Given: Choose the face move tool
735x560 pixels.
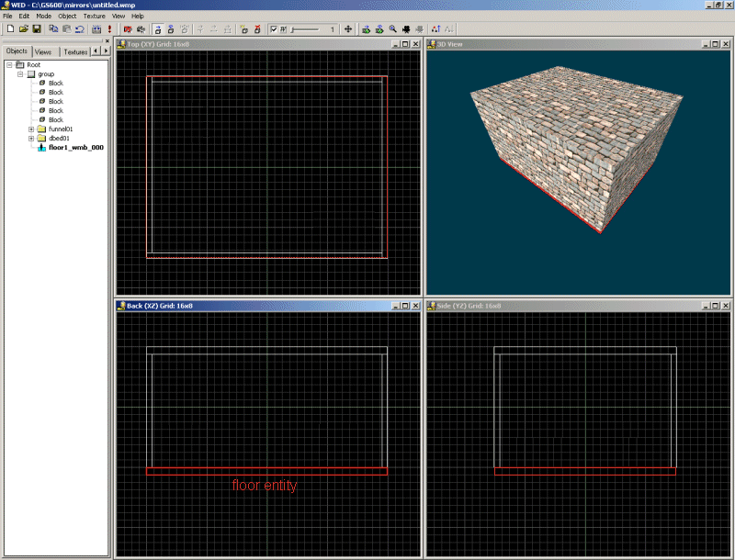Looking at the screenshot, I should (x=227, y=29).
